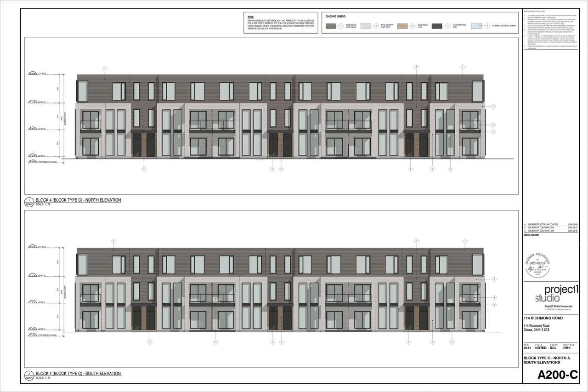Click the 'NOTE:' heading in the note box

tap(250, 17)
